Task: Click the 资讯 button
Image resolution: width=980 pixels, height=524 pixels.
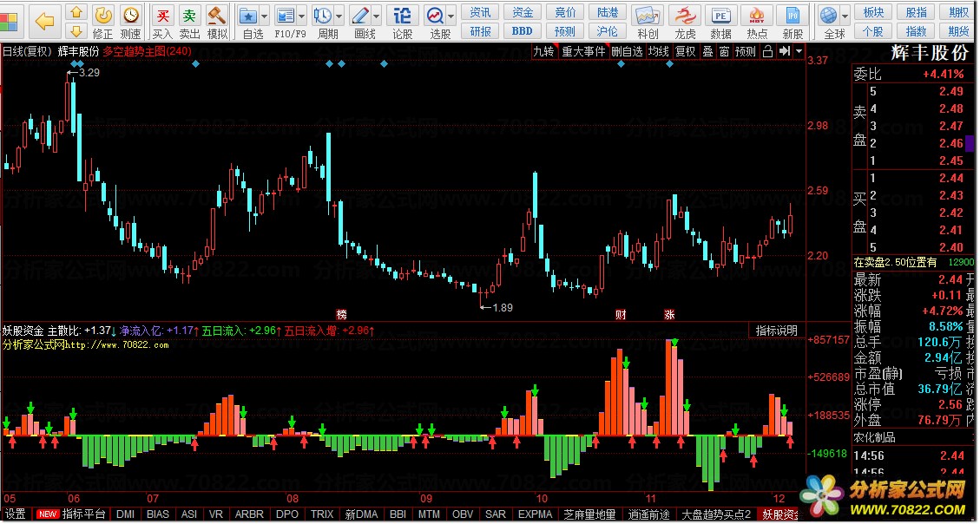Action: (480, 12)
